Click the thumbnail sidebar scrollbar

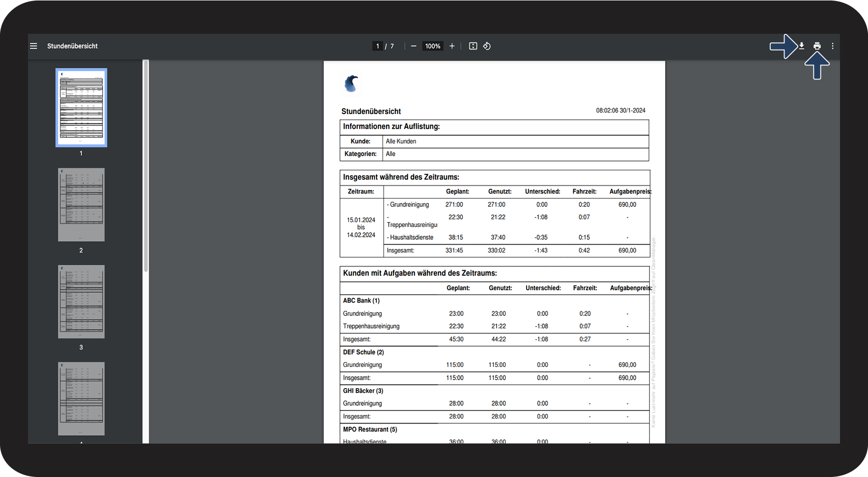point(145,167)
